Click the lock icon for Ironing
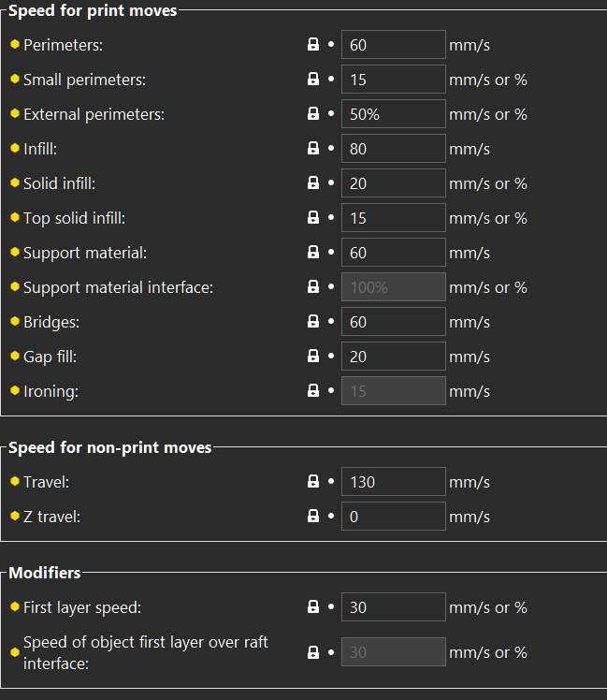Screen dimensions: 607x700 coord(313,390)
